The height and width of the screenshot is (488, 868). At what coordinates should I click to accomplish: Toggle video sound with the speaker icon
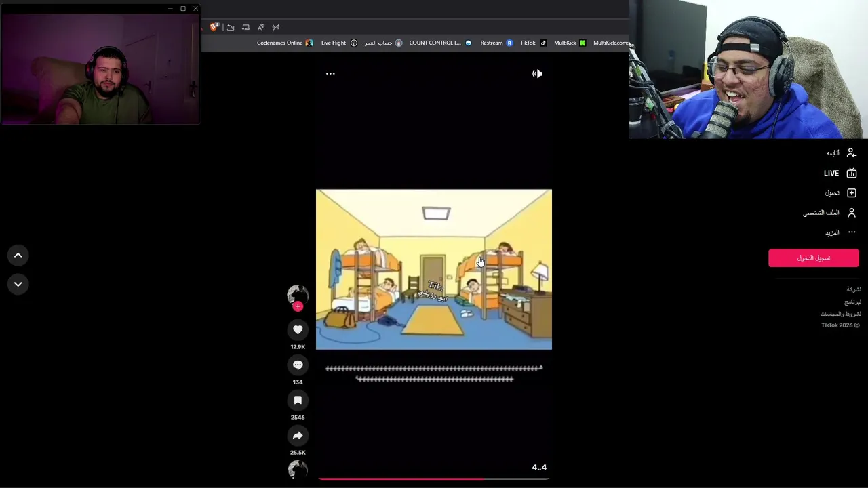point(537,73)
